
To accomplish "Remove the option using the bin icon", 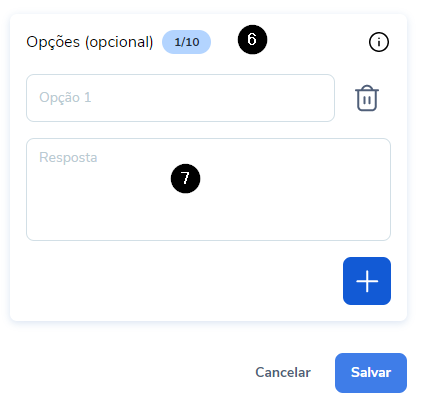I will coord(367,98).
